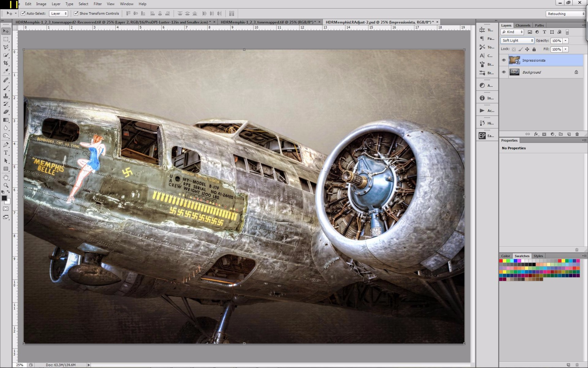This screenshot has width=588, height=368.
Task: Toggle layer filtering switch on or off
Action: [567, 32]
